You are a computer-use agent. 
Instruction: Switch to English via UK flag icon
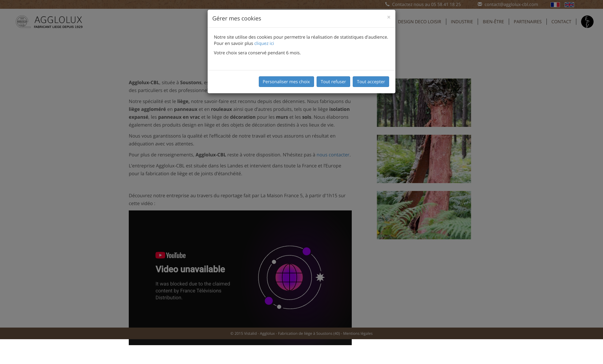point(569,5)
